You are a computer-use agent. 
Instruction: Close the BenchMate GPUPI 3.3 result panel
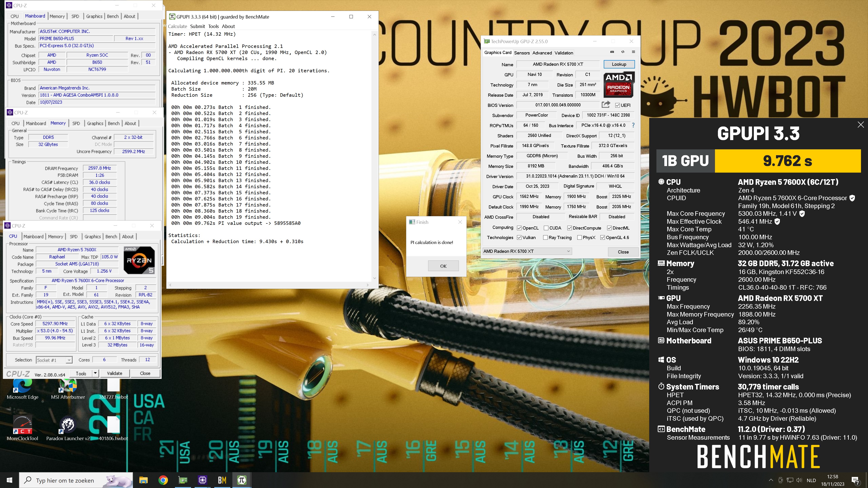(861, 124)
